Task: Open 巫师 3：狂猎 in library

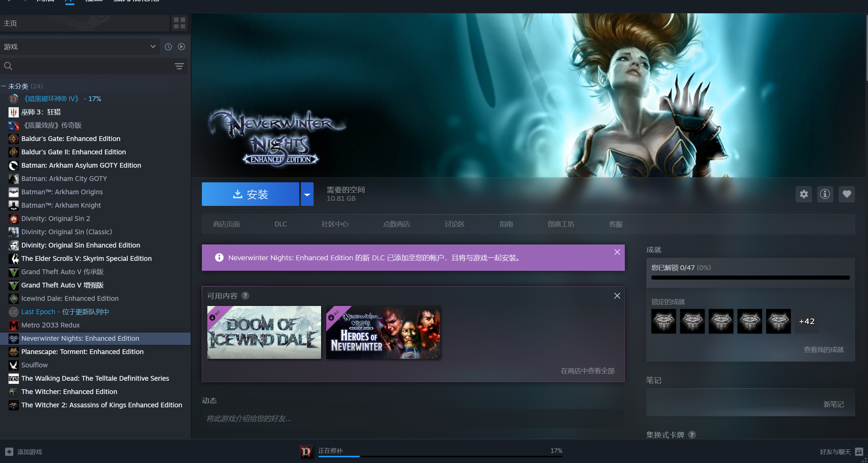Action: (95, 112)
